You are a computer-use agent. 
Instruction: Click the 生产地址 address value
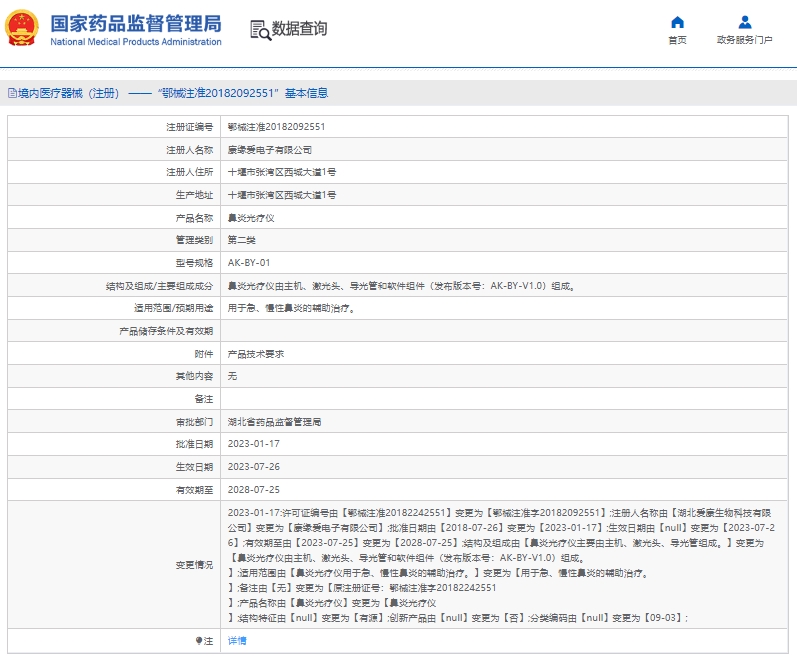point(282,195)
